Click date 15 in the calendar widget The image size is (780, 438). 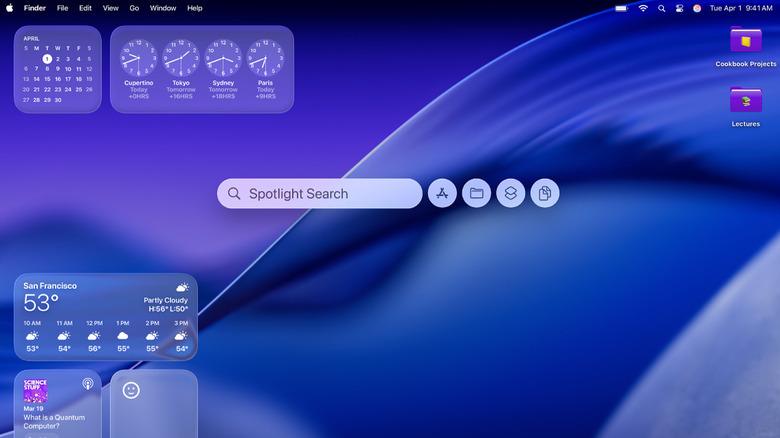click(x=47, y=79)
